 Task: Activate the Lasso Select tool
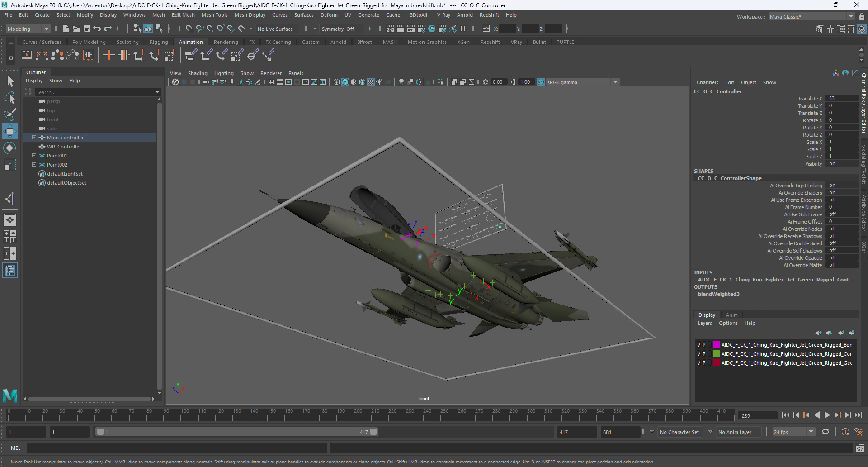pyautogui.click(x=10, y=98)
